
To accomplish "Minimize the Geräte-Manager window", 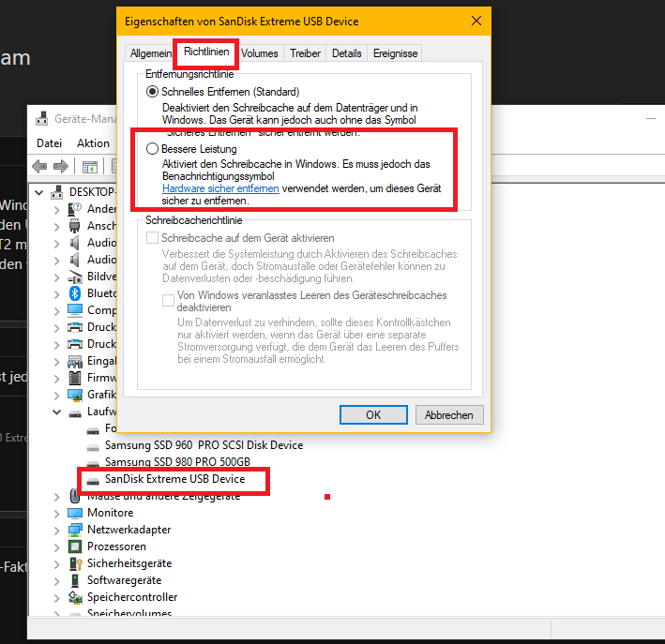I will (651, 119).
